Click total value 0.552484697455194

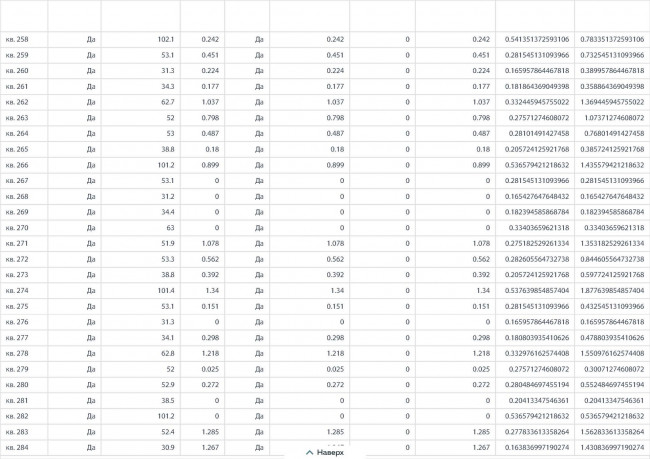click(x=612, y=385)
